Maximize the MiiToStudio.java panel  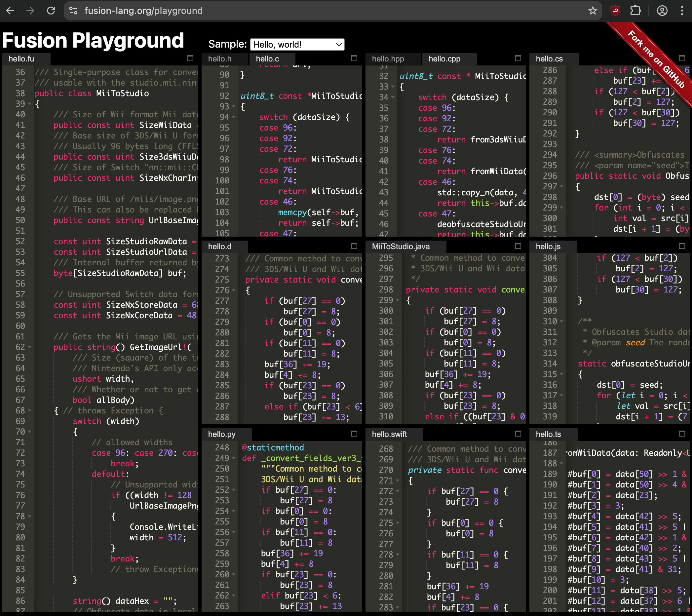click(x=518, y=246)
